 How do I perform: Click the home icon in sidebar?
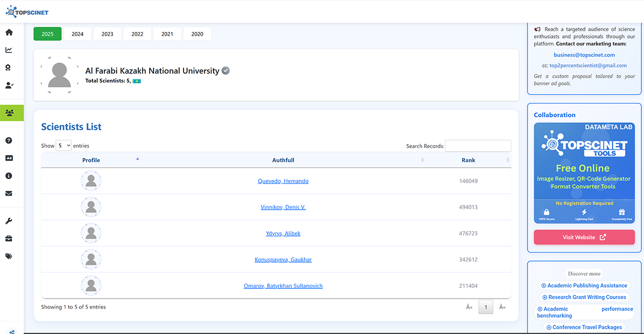point(9,32)
